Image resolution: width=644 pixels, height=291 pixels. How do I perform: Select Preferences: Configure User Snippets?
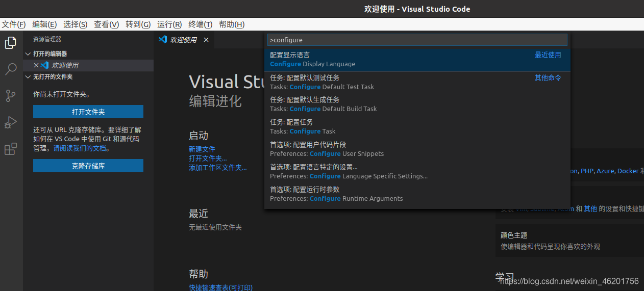417,149
